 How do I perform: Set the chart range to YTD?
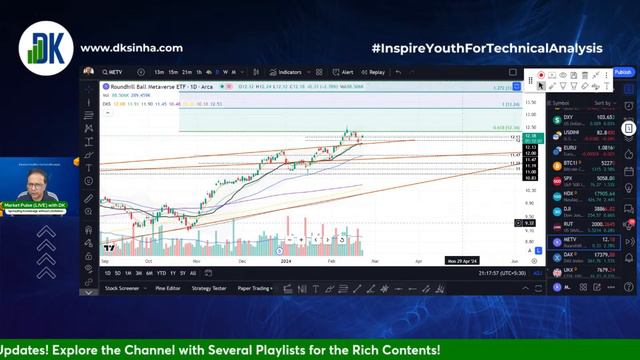(161, 273)
